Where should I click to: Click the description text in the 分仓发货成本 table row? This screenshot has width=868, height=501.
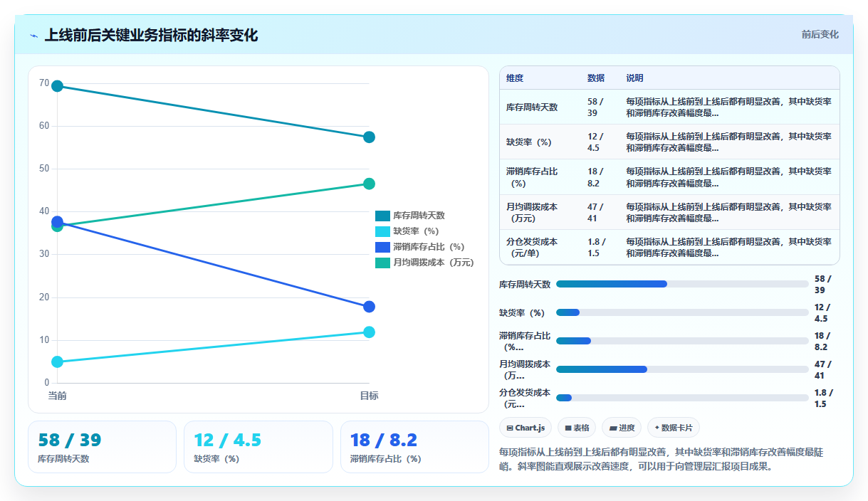pyautogui.click(x=728, y=247)
